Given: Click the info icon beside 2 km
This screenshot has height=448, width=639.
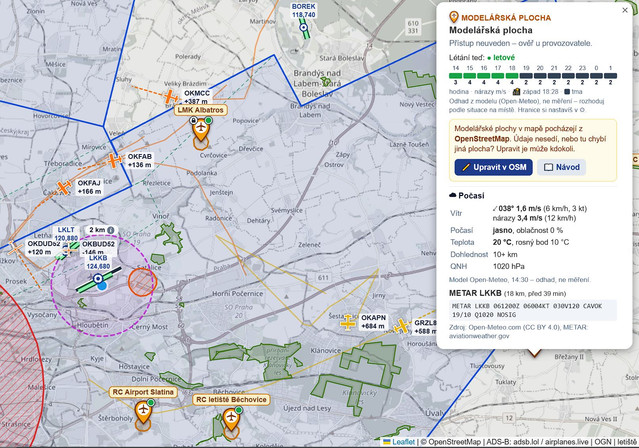Looking at the screenshot, I should pyautogui.click(x=110, y=230).
